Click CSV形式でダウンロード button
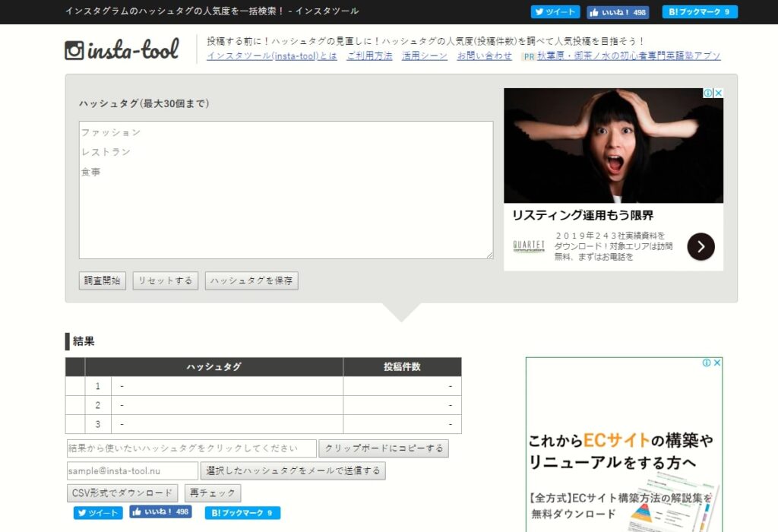The image size is (778, 532). [x=122, y=493]
